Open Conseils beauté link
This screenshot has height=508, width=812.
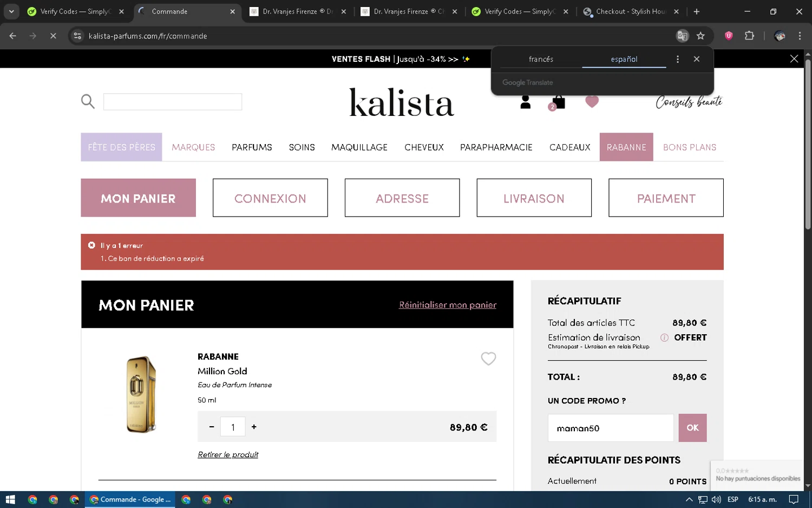689,102
